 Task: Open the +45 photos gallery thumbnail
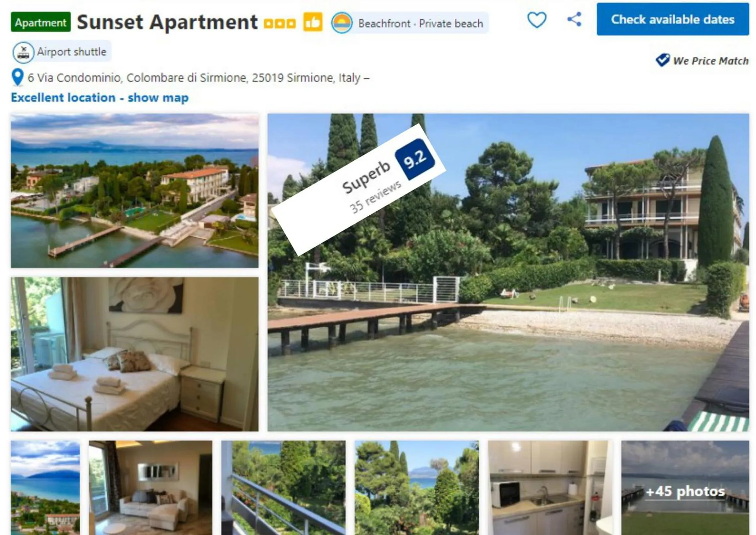coord(685,487)
